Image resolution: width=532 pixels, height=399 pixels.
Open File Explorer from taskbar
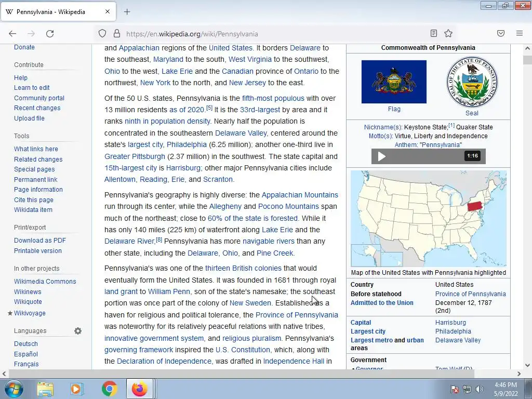[x=45, y=389]
